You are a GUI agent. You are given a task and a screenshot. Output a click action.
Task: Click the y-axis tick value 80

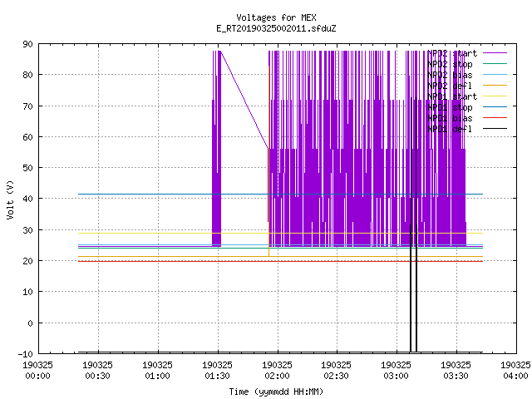[27, 75]
